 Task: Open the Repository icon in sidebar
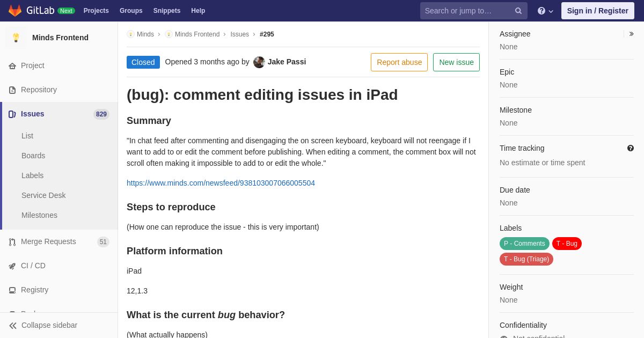click(12, 90)
